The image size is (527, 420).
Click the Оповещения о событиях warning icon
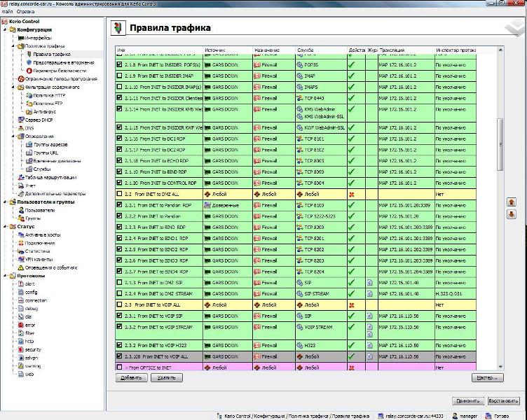tap(21, 267)
